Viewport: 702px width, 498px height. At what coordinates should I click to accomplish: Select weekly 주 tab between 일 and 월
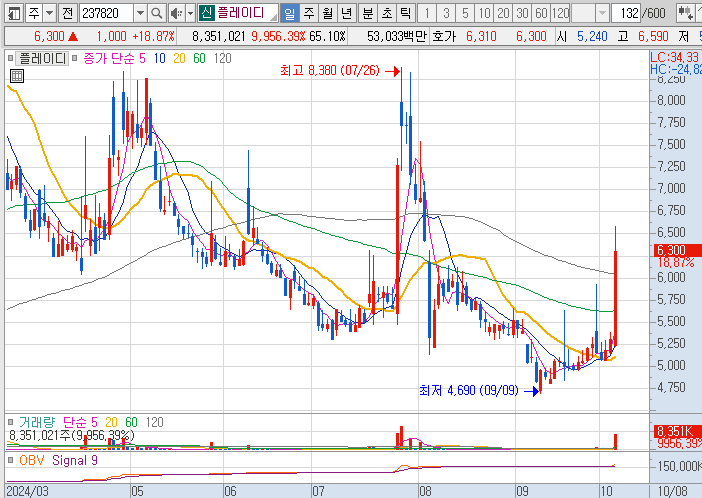coord(308,13)
